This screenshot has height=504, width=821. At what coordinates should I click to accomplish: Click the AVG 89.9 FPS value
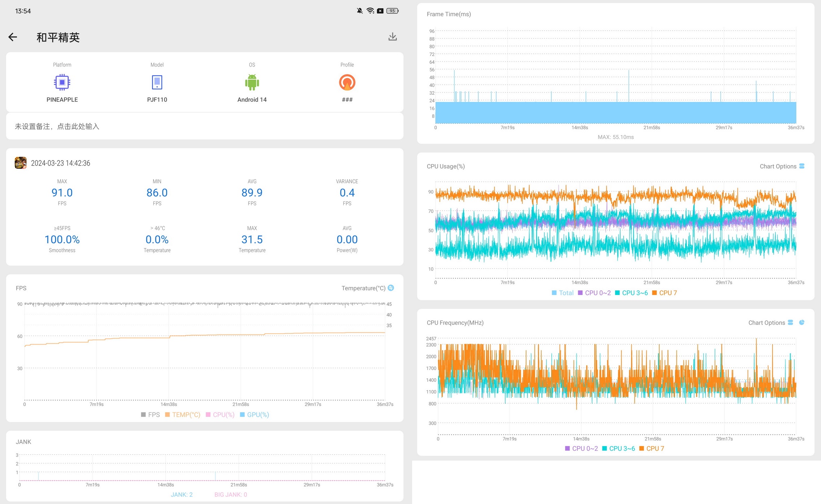click(x=252, y=192)
